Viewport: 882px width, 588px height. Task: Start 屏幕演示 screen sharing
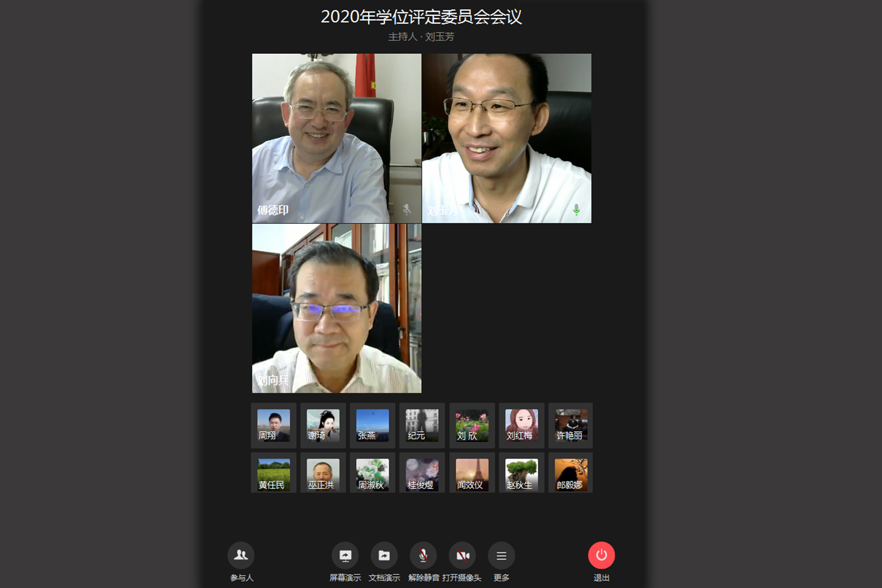[345, 555]
